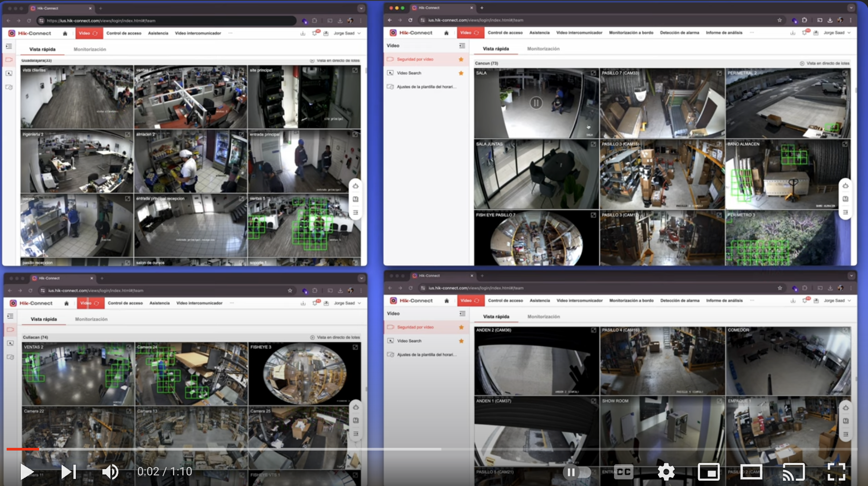This screenshot has height=486, width=868.
Task: Open the SHOW ROOM camera in bottom-right window
Action: click(x=662, y=431)
